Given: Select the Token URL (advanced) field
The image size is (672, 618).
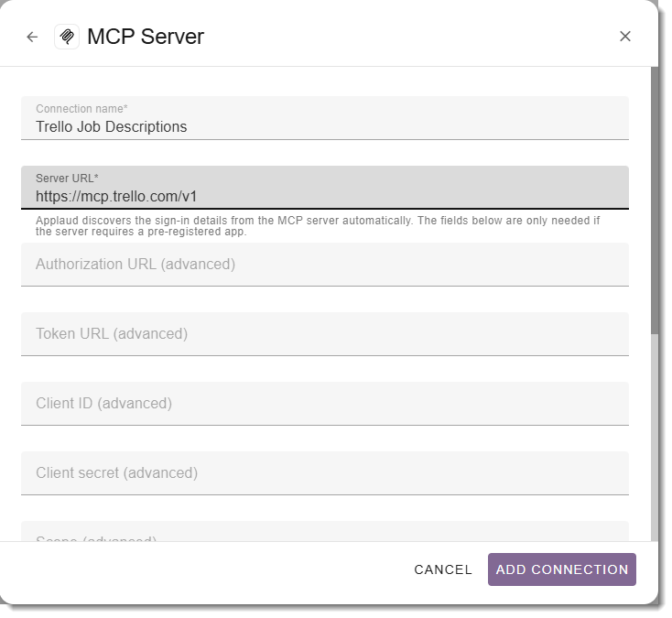Looking at the screenshot, I should coord(325,334).
